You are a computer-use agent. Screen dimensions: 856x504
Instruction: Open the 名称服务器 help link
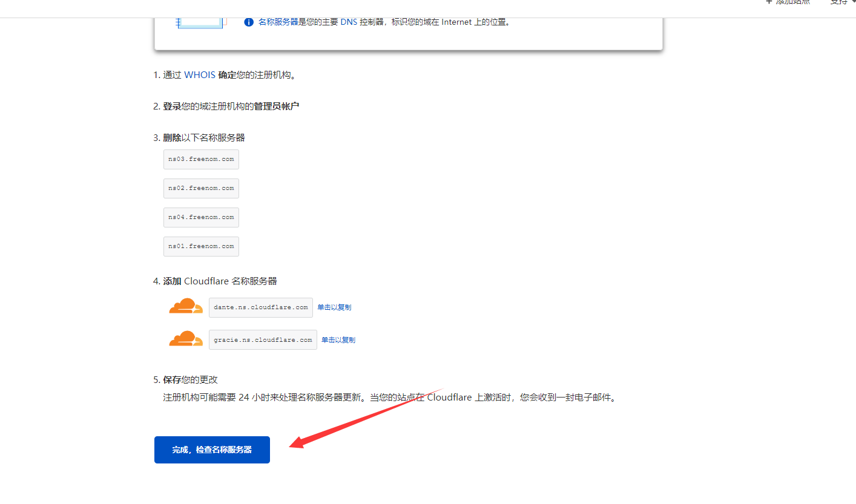[x=278, y=22]
